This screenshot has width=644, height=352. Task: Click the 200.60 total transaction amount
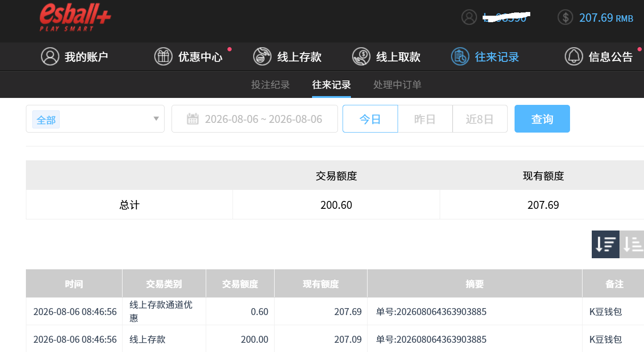336,205
